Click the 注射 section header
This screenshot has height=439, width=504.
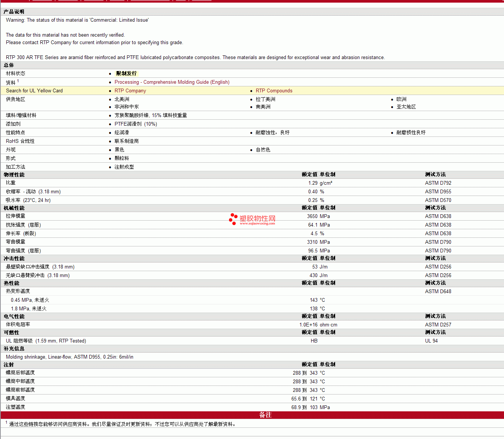9,365
